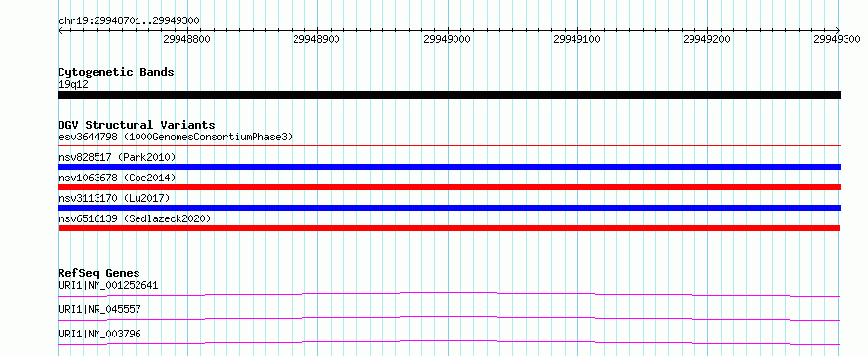Click the red nsv6516139 variant bar
The width and height of the screenshot is (868, 356).
[x=449, y=228]
